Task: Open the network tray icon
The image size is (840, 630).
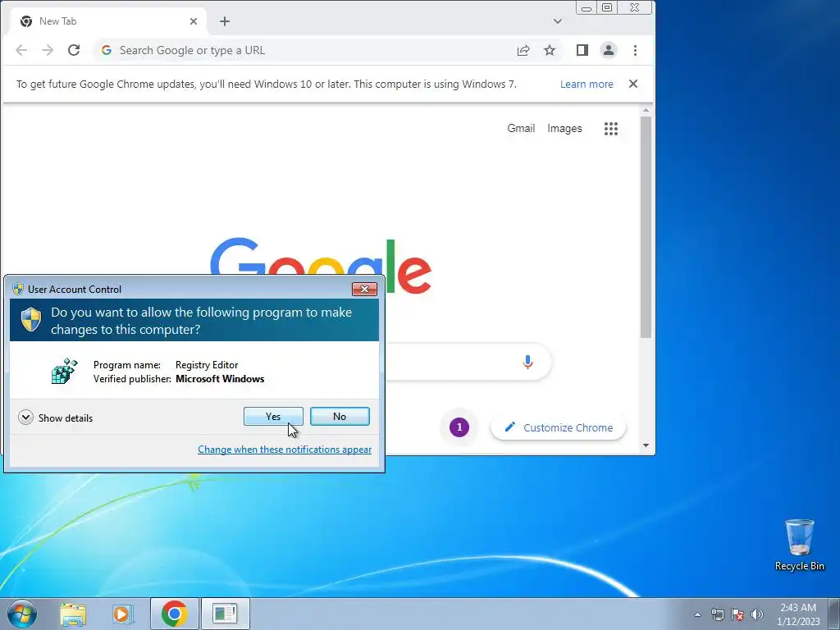Action: pyautogui.click(x=717, y=614)
